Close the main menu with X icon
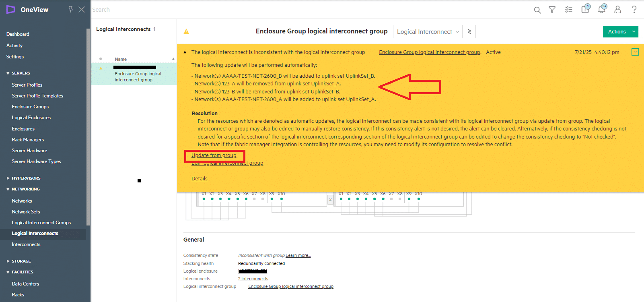The image size is (644, 302). click(82, 9)
